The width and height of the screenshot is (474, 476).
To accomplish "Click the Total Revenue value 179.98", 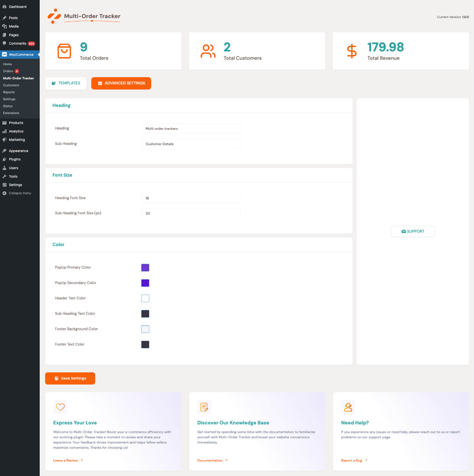I will (x=385, y=47).
